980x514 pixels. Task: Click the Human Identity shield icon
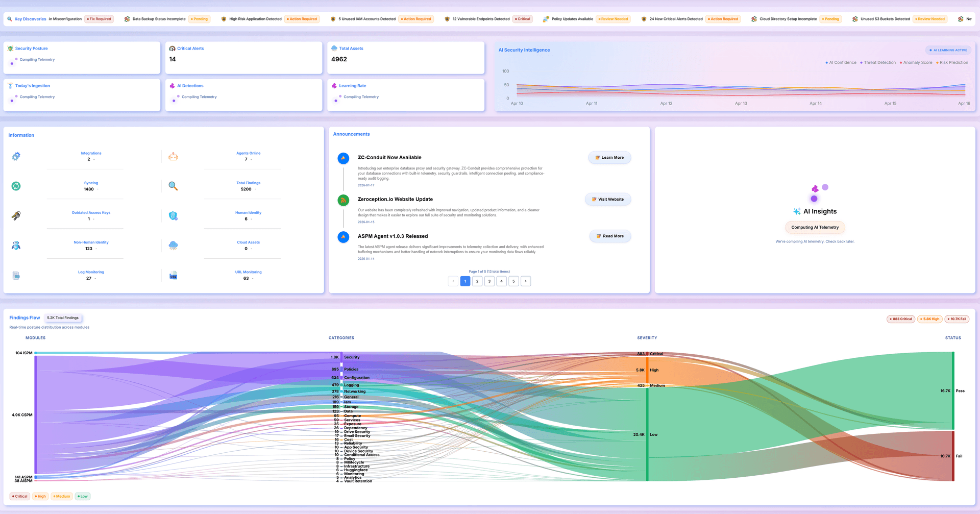174,216
